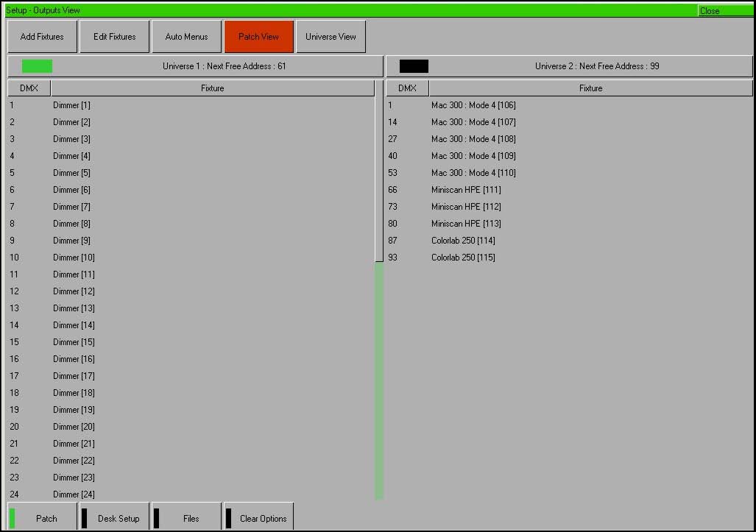Select Universe 1 Next Free Address header
756x532 pixels.
click(195, 66)
